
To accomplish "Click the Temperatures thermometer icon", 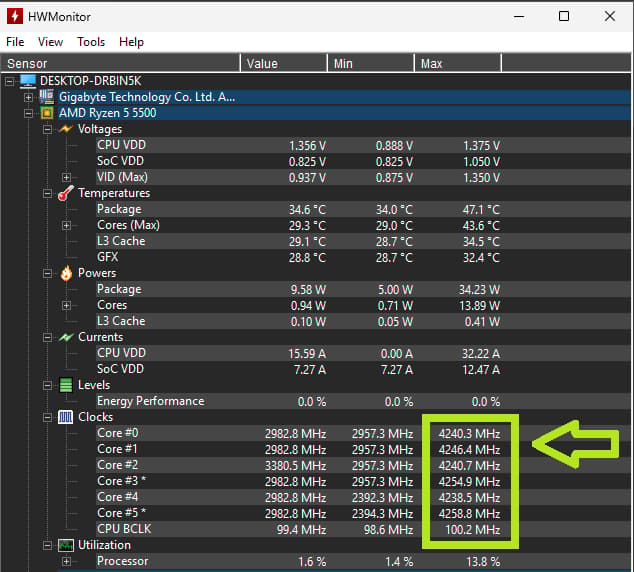I will [66, 193].
